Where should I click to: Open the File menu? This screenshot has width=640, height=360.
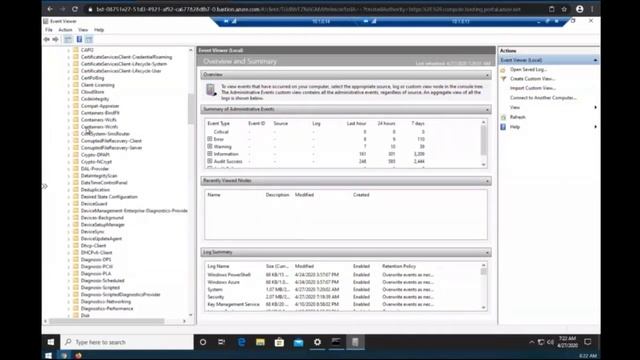49,30
